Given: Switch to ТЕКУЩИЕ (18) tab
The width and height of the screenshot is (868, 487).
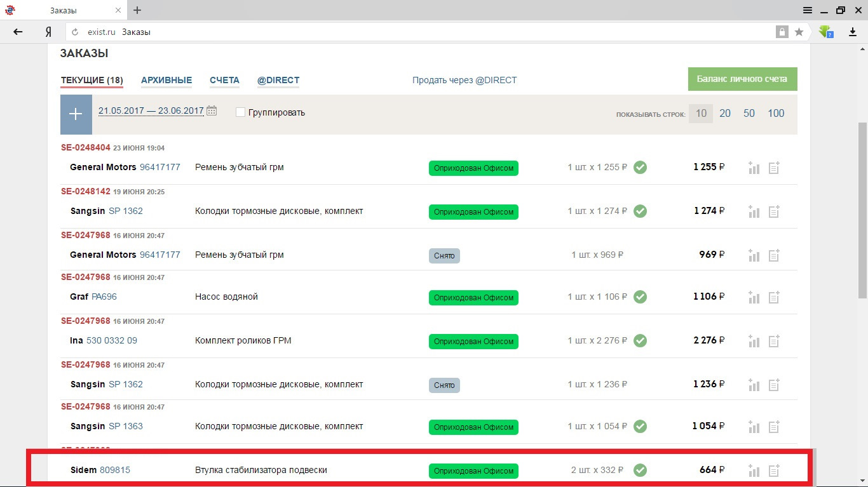Looking at the screenshot, I should pyautogui.click(x=92, y=81).
